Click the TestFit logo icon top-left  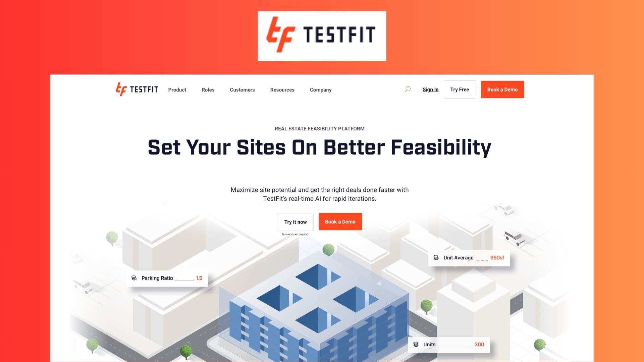coord(119,90)
